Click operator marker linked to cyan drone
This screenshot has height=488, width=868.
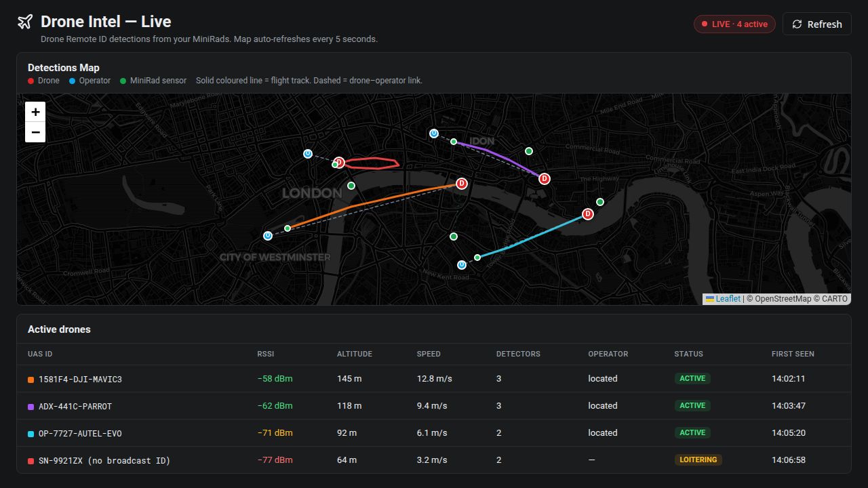(x=462, y=265)
